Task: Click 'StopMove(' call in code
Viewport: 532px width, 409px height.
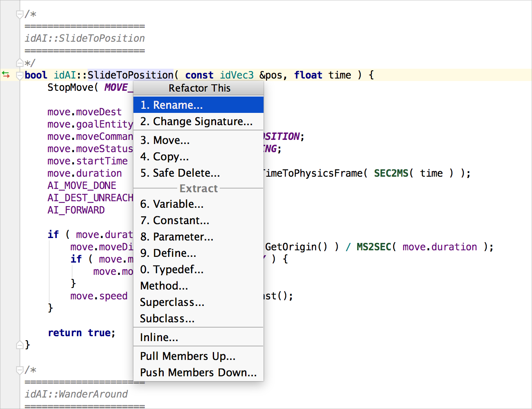Action: (72, 88)
